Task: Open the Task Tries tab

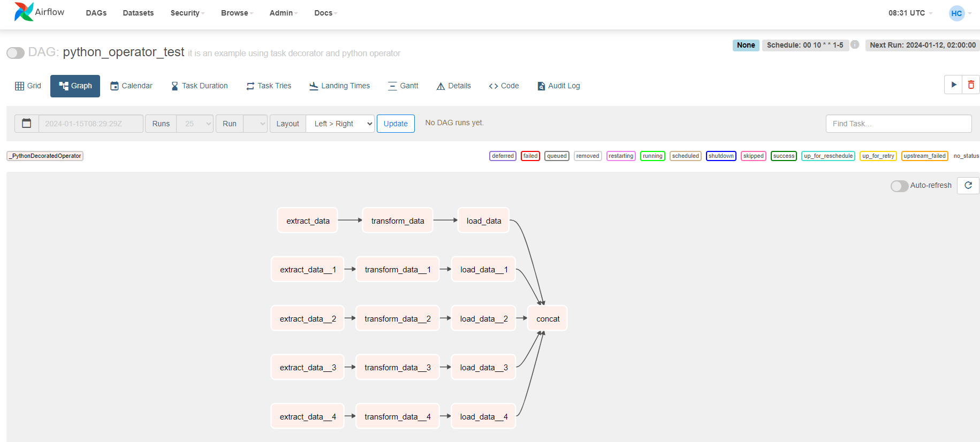Action: coord(269,86)
